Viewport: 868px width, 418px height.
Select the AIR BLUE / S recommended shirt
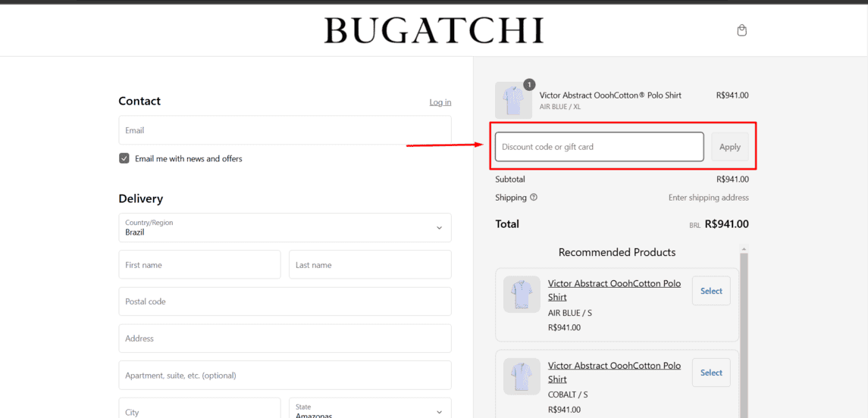click(x=711, y=291)
